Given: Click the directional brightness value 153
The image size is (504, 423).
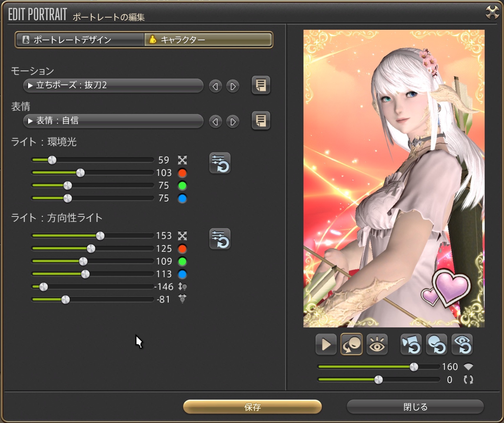Looking at the screenshot, I should tap(164, 236).
